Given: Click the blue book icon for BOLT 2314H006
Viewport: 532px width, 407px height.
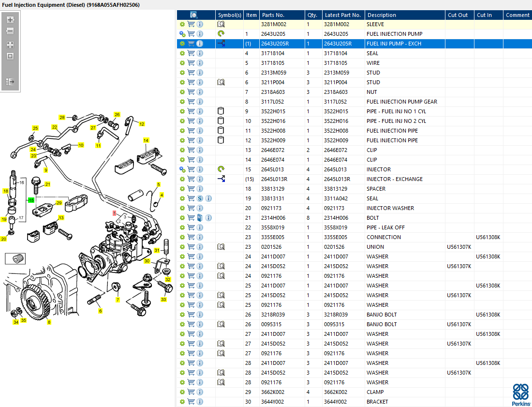Looking at the screenshot, I should [200, 218].
